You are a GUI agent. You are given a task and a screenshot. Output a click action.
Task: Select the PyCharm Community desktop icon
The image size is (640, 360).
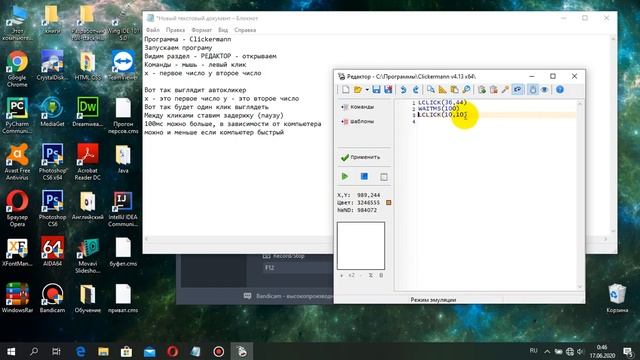[x=17, y=116]
